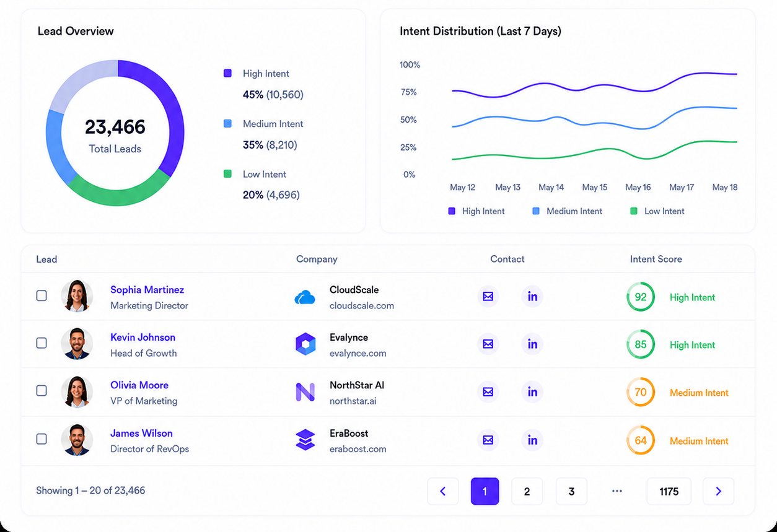Open Sophia Martinez lead profile link

tap(147, 290)
